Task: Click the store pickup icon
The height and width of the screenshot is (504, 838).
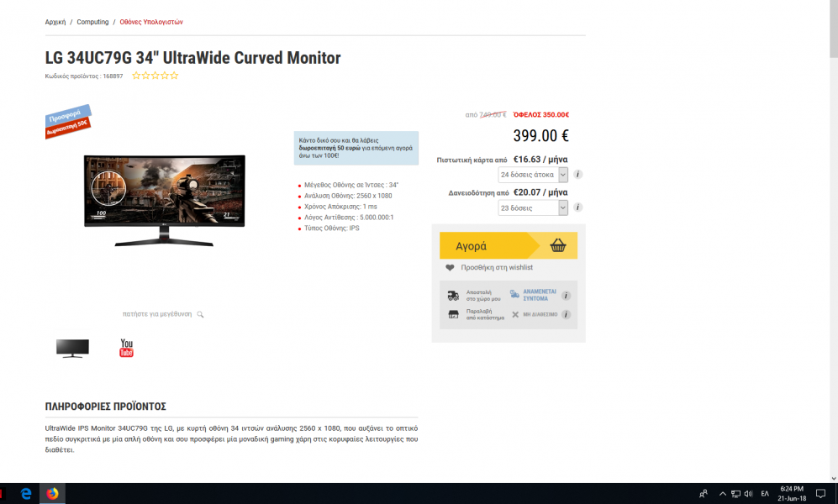Action: (453, 314)
